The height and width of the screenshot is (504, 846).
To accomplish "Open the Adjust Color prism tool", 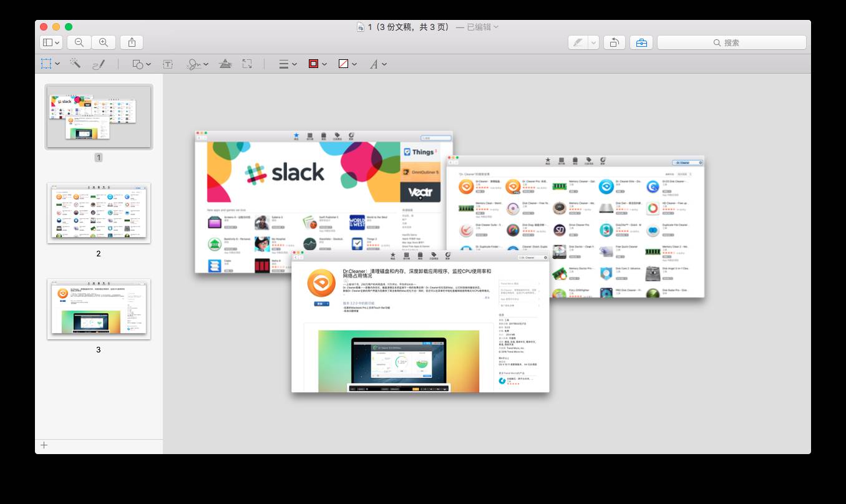I will [226, 64].
